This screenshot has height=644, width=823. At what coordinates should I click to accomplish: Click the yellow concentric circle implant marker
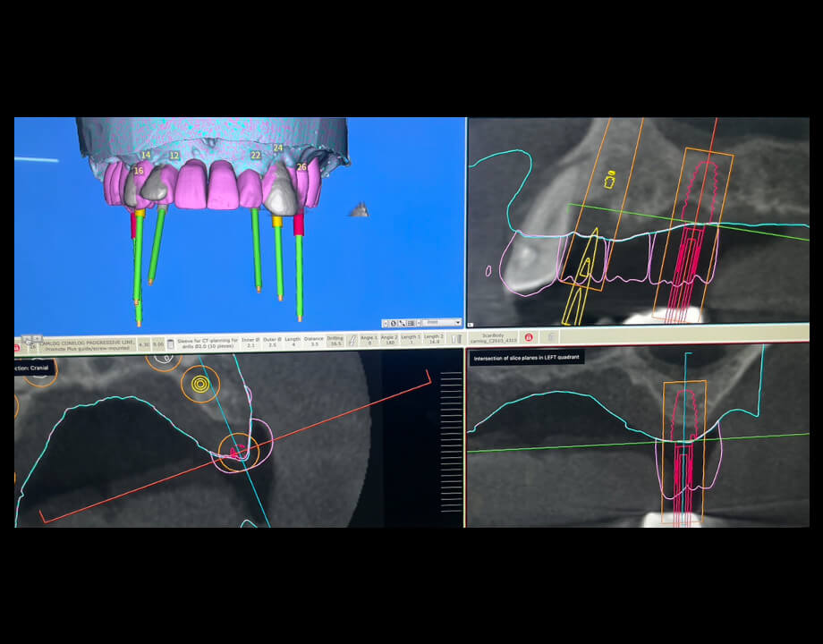click(x=199, y=385)
